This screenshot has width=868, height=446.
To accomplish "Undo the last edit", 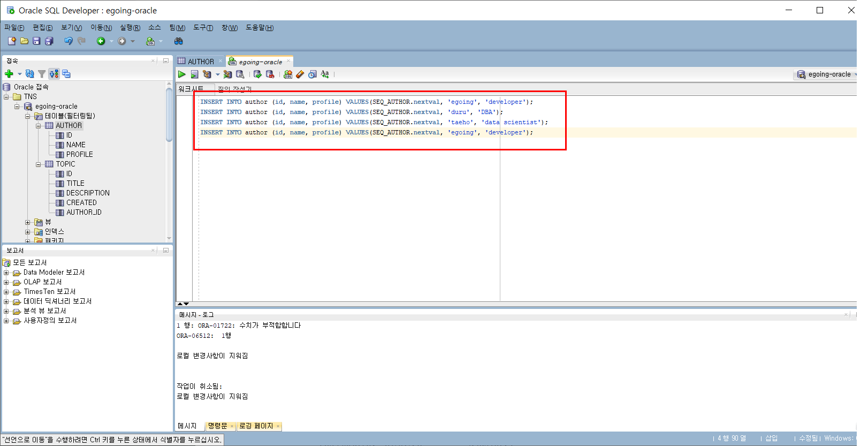I will coord(68,41).
